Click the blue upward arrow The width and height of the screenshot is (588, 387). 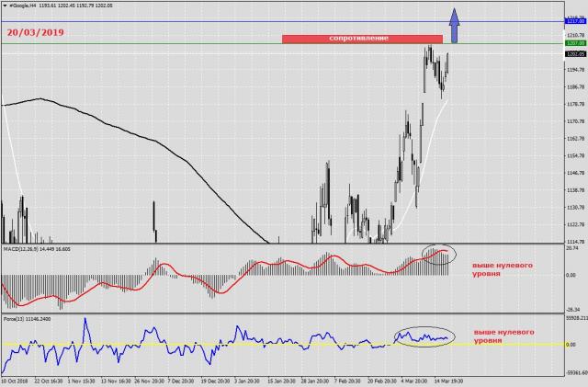pos(453,24)
